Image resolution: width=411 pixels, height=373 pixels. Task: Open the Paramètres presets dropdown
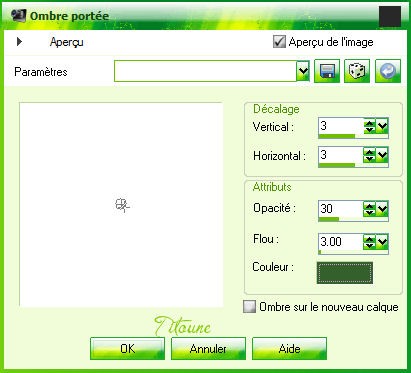click(303, 71)
